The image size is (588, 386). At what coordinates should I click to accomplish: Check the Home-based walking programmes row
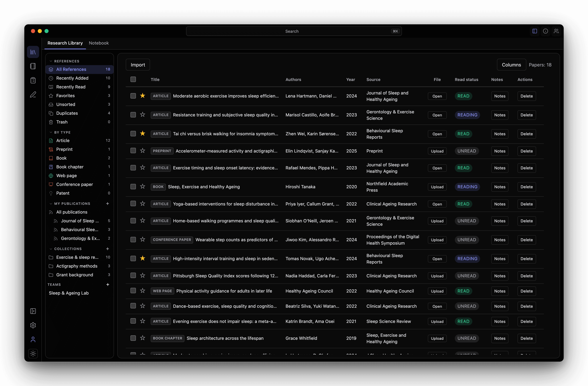pos(133,220)
